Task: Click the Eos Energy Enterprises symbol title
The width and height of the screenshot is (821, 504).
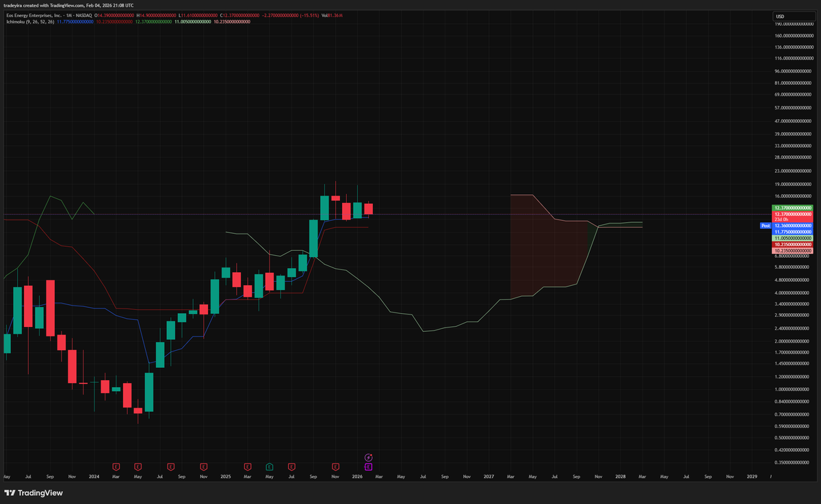Action: [x=34, y=15]
